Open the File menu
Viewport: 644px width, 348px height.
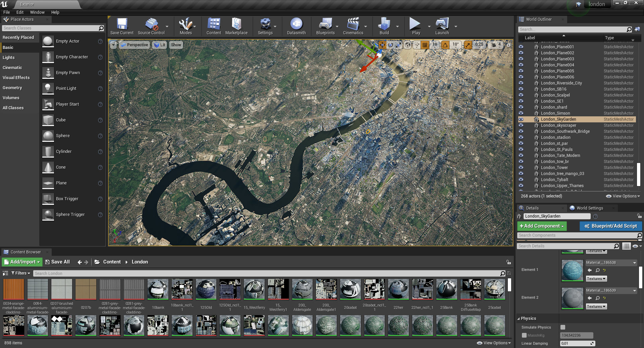coord(6,12)
